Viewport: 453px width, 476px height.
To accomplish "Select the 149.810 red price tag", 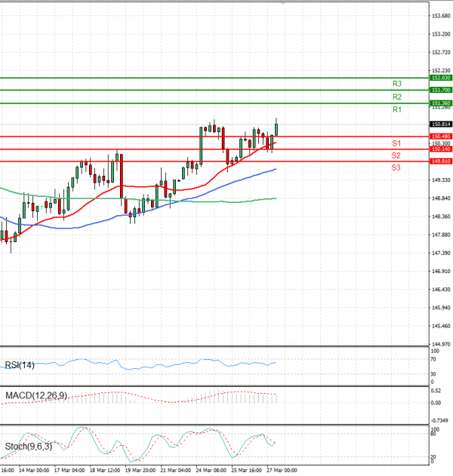I will click(441, 161).
